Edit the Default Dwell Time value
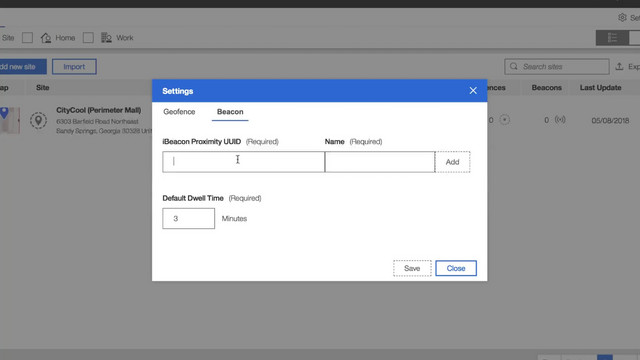This screenshot has width=640, height=360. 188,218
